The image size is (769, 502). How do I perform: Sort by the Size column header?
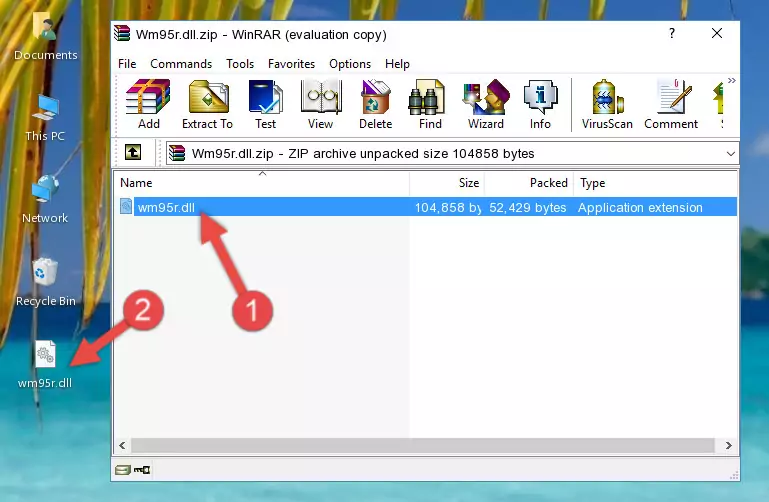tap(447, 183)
